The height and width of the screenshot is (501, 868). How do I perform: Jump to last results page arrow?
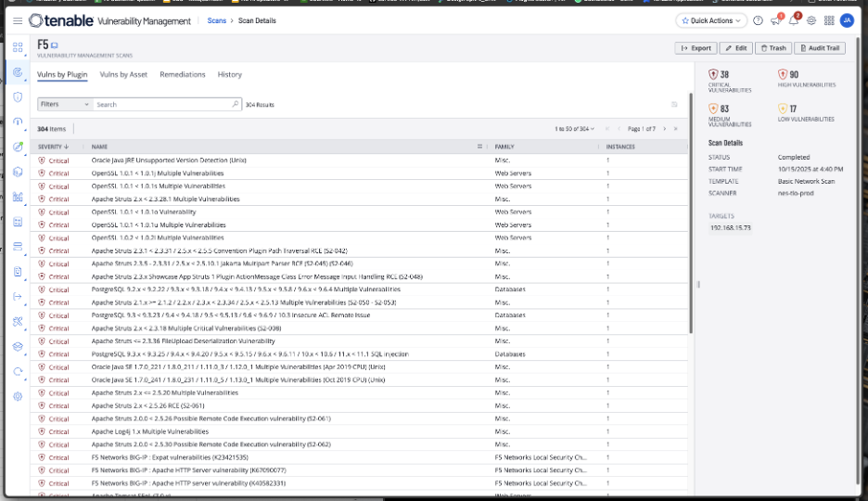click(676, 129)
